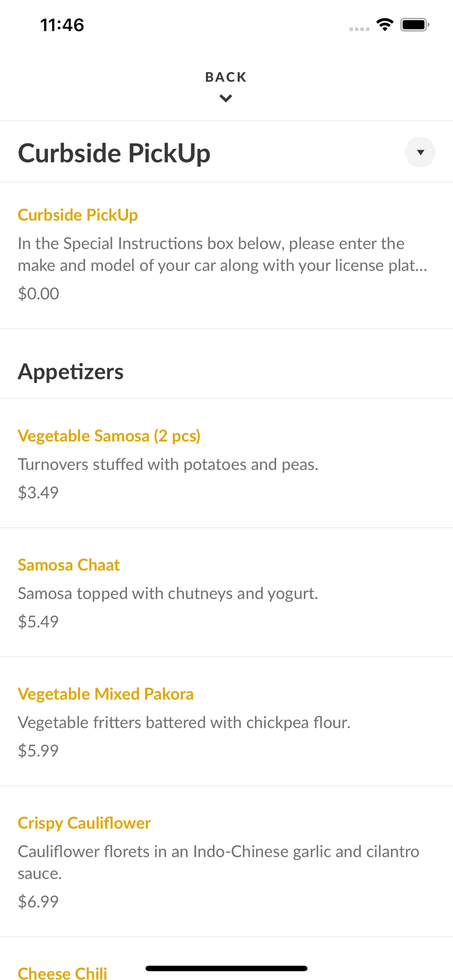Screen dimensions: 453x980
Task: Tap the BACK label at top
Action: (x=226, y=77)
